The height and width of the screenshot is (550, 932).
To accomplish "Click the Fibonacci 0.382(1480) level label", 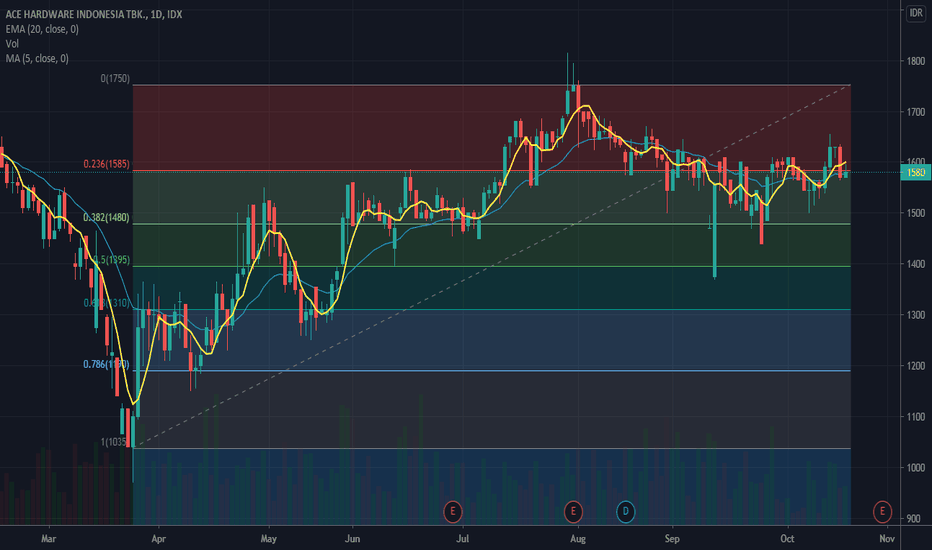I will [106, 218].
